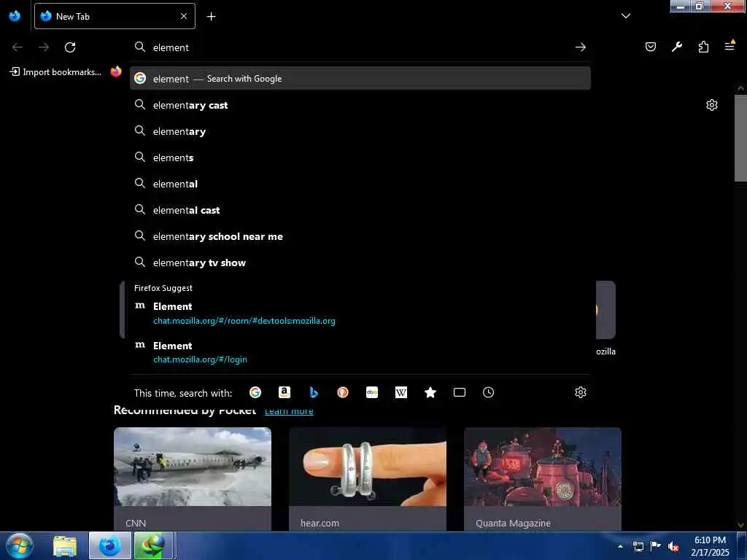747x560 pixels.
Task: Open the taskbar clock showing 6:10 PM
Action: tap(710, 546)
